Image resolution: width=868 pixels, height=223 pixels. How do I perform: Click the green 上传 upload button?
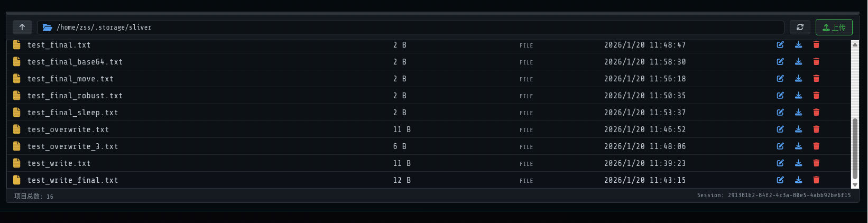pos(834,27)
